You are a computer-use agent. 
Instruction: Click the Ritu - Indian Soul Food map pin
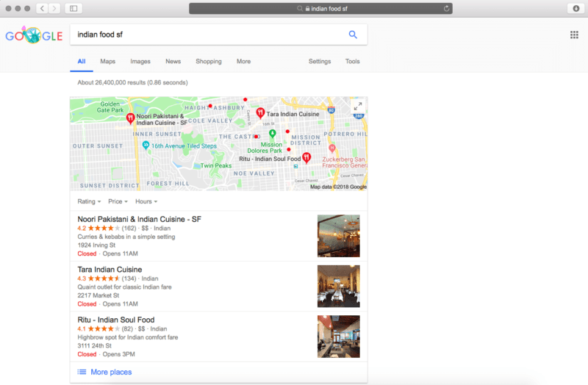[x=306, y=157]
